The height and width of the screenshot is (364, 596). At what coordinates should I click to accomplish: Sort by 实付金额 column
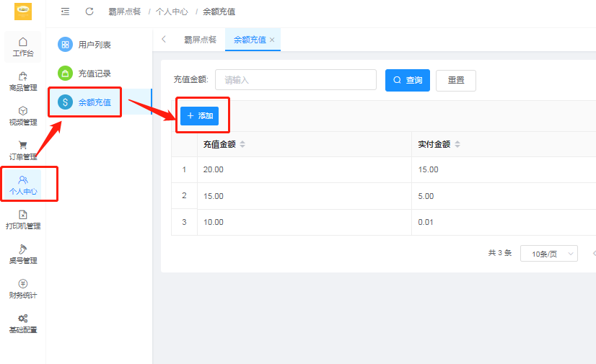(x=457, y=144)
